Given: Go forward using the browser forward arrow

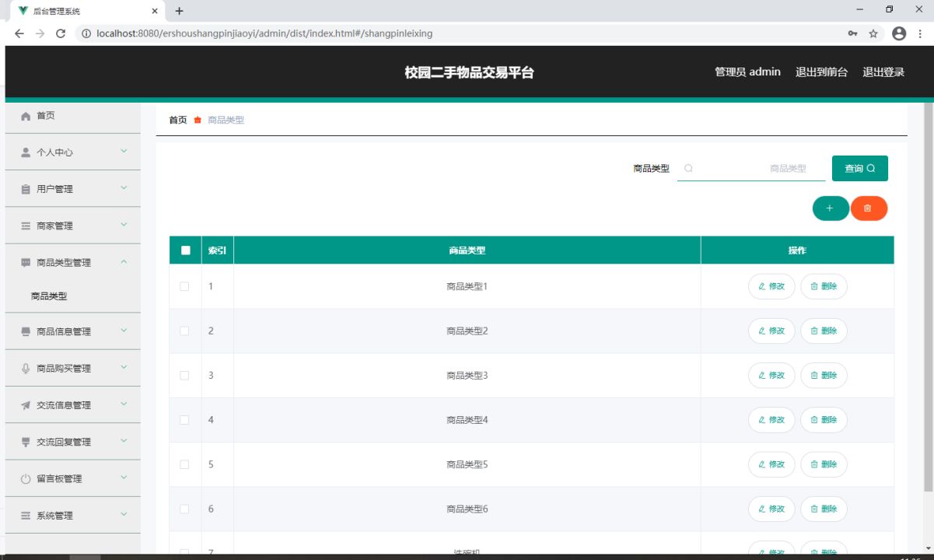Looking at the screenshot, I should point(40,33).
